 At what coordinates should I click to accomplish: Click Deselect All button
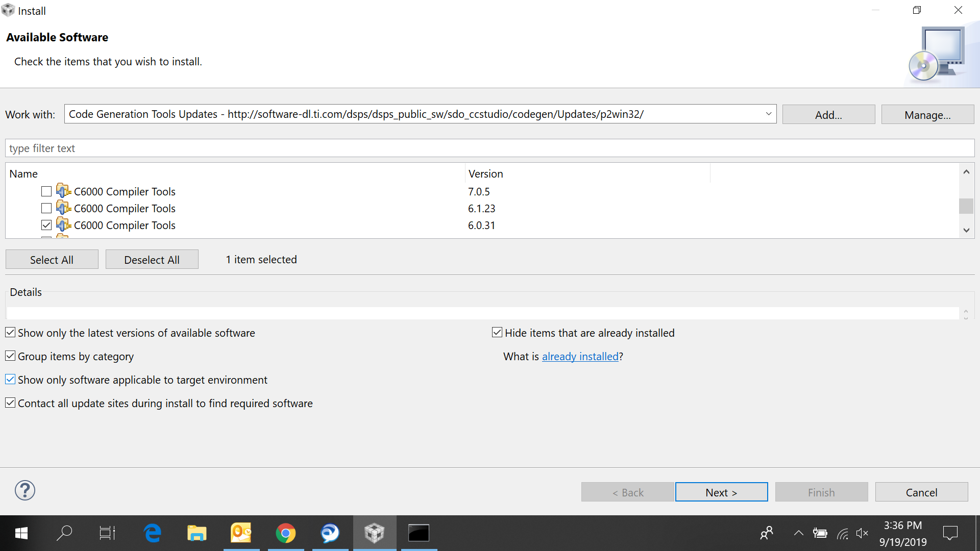152,260
